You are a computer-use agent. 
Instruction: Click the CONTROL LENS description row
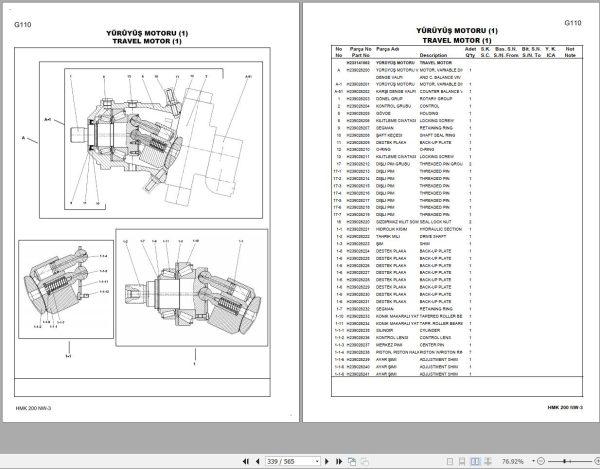point(435,337)
